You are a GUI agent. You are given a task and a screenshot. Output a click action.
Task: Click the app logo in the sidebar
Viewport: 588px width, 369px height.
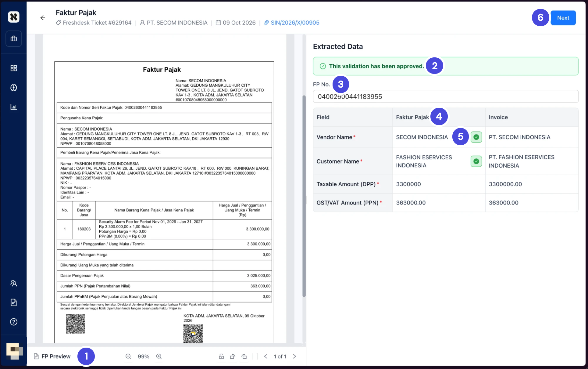pos(13,17)
